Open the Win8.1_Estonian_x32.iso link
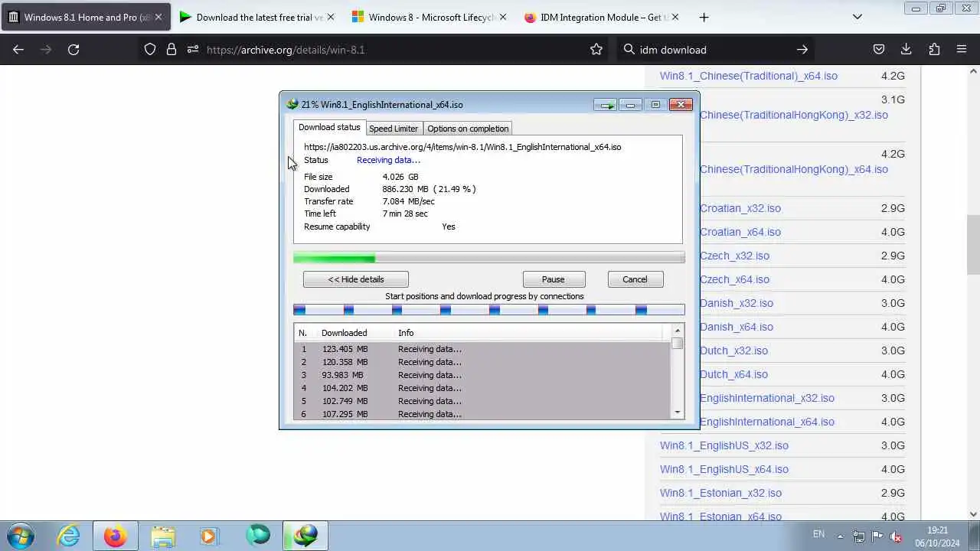The image size is (980, 551). point(721,493)
